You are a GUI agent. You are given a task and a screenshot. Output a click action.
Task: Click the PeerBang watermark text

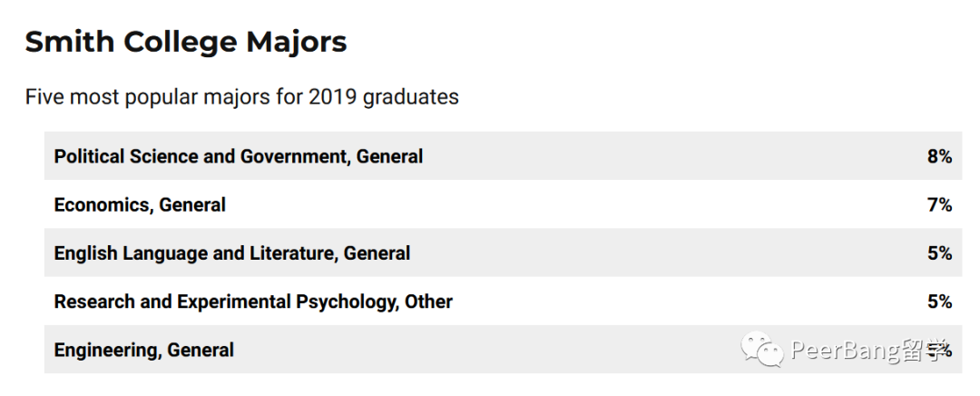868,351
